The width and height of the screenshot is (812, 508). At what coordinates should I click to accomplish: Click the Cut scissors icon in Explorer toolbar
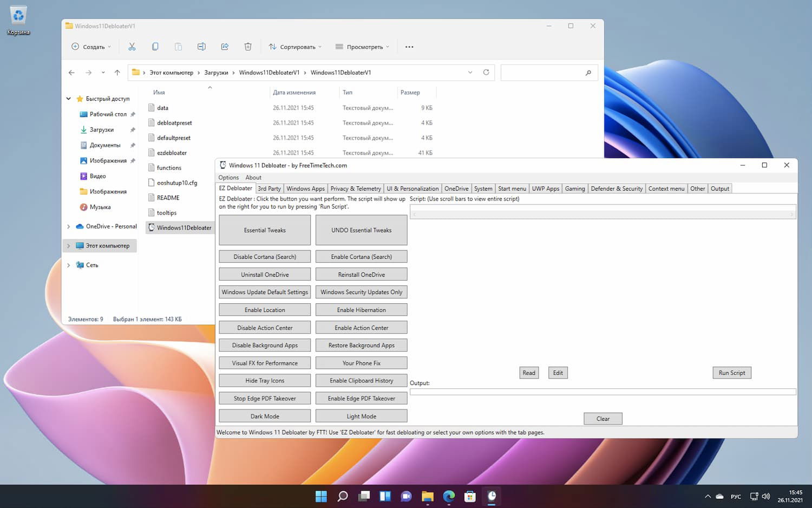click(x=132, y=47)
